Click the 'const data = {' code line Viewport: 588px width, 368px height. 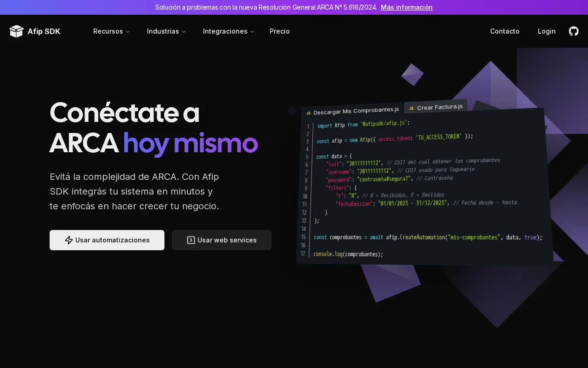tap(334, 156)
